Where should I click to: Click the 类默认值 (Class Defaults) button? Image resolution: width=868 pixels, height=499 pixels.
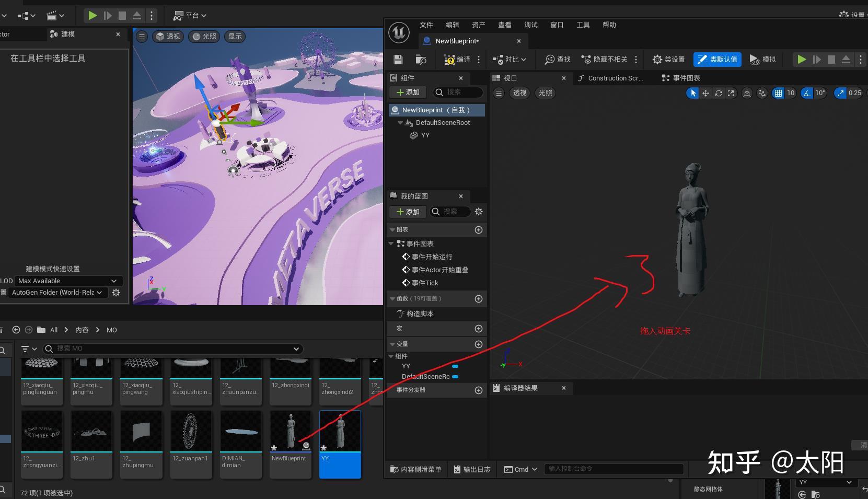click(x=717, y=59)
